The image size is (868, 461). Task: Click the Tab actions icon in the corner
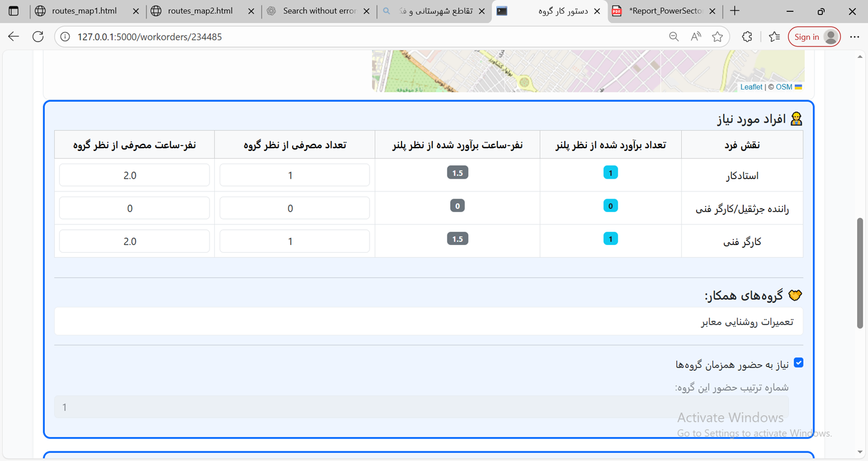click(x=13, y=11)
